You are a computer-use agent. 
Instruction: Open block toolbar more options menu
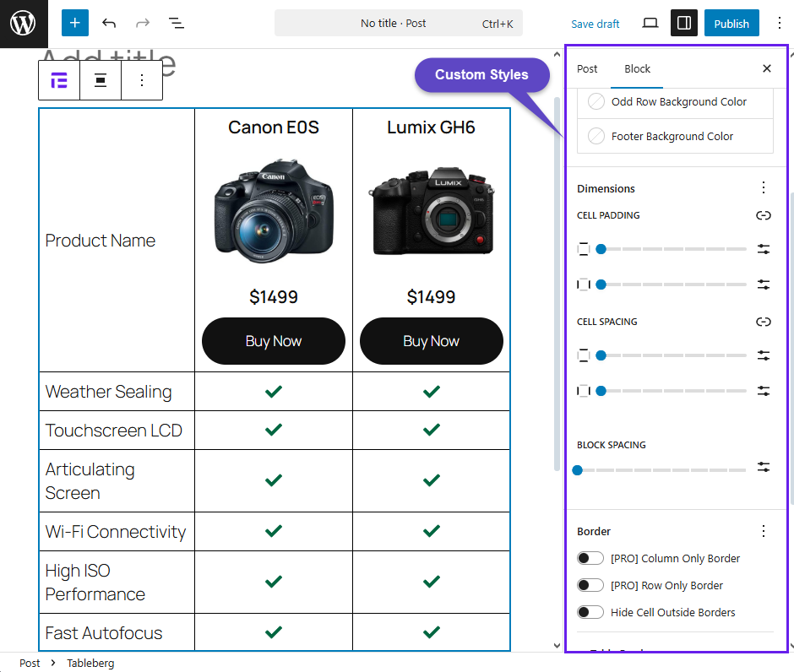pyautogui.click(x=142, y=81)
